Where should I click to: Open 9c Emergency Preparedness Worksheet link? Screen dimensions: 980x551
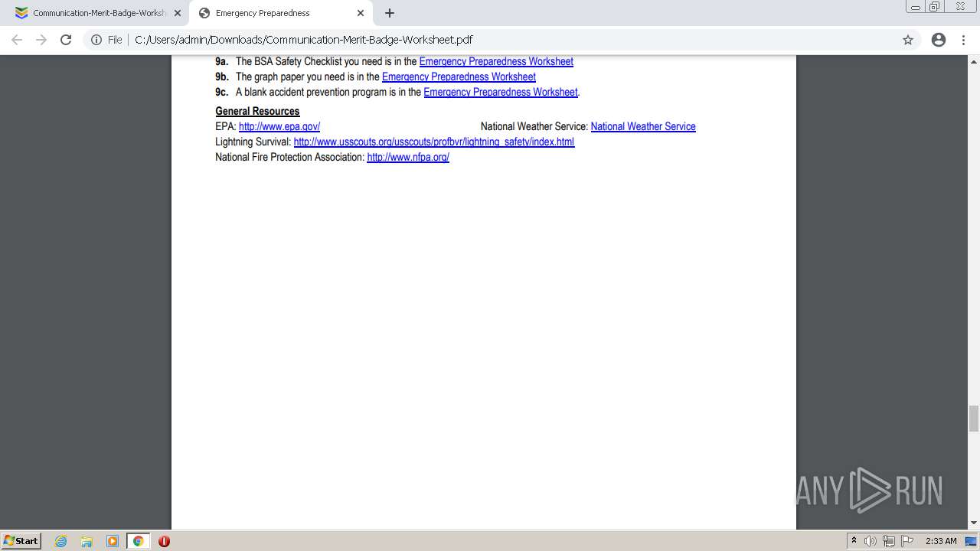(x=500, y=92)
